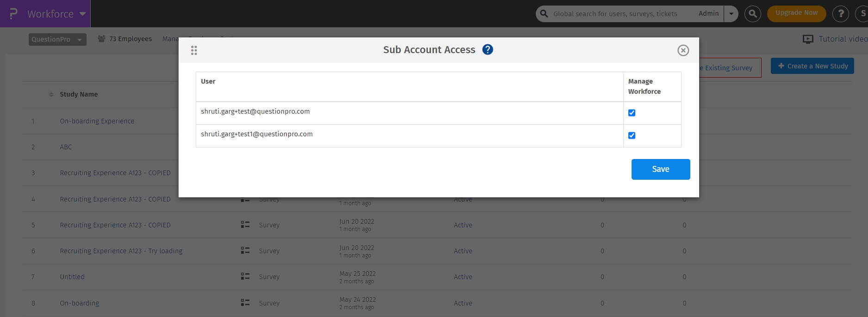Sort by Study Name column header

(x=78, y=94)
